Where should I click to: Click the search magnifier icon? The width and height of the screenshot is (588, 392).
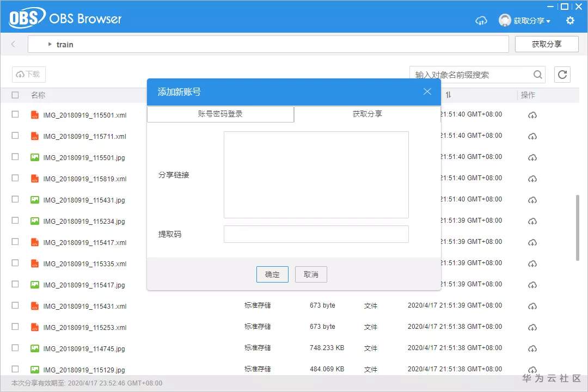538,75
